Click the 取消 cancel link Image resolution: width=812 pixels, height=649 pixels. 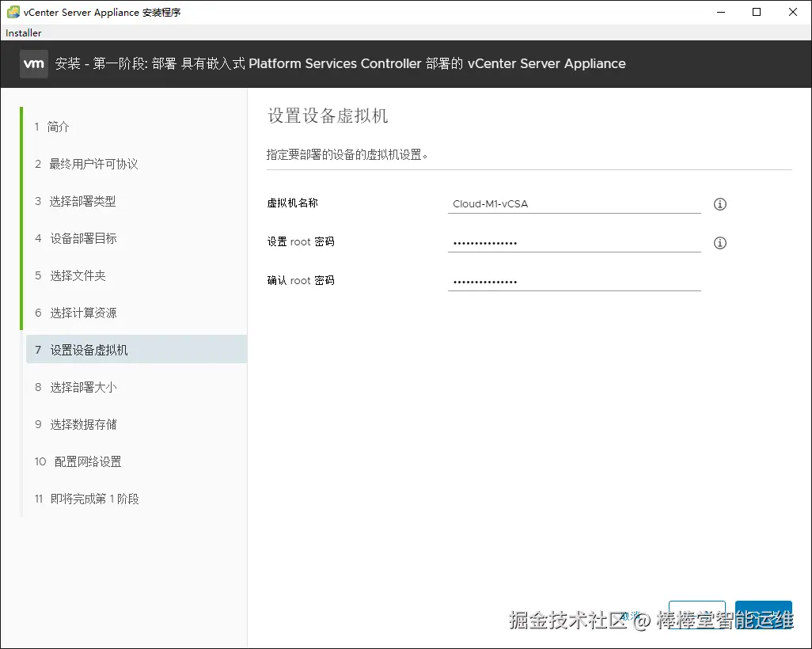(631, 616)
